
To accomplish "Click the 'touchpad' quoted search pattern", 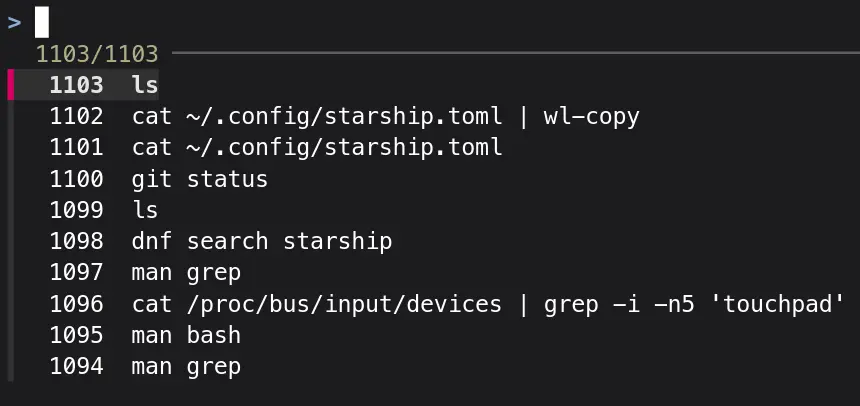I will [783, 303].
